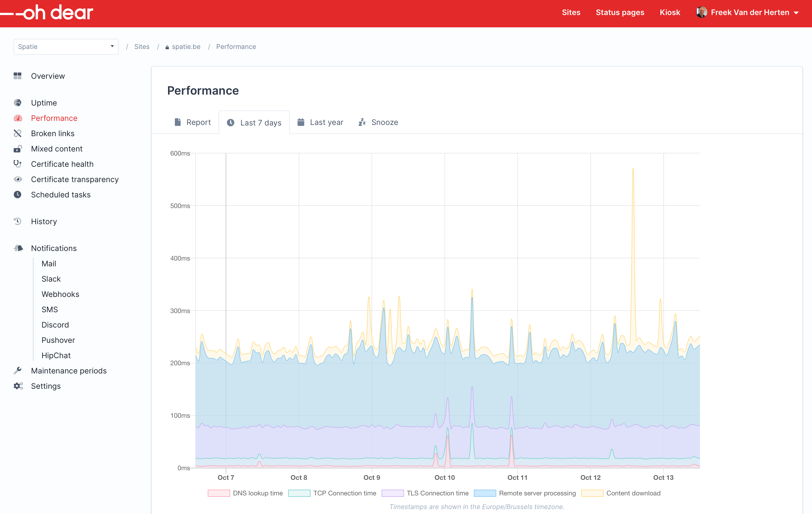This screenshot has width=812, height=514.
Task: Open the Report tab
Action: [x=192, y=122]
